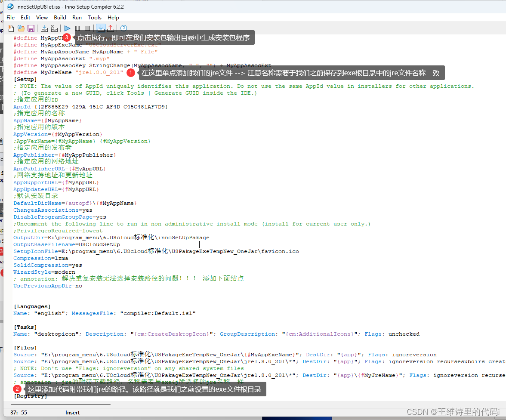The height and width of the screenshot is (420, 506).
Task: Click the OutputBaseFilename=U8CloudSetUp line
Action: pyautogui.click(x=66, y=245)
